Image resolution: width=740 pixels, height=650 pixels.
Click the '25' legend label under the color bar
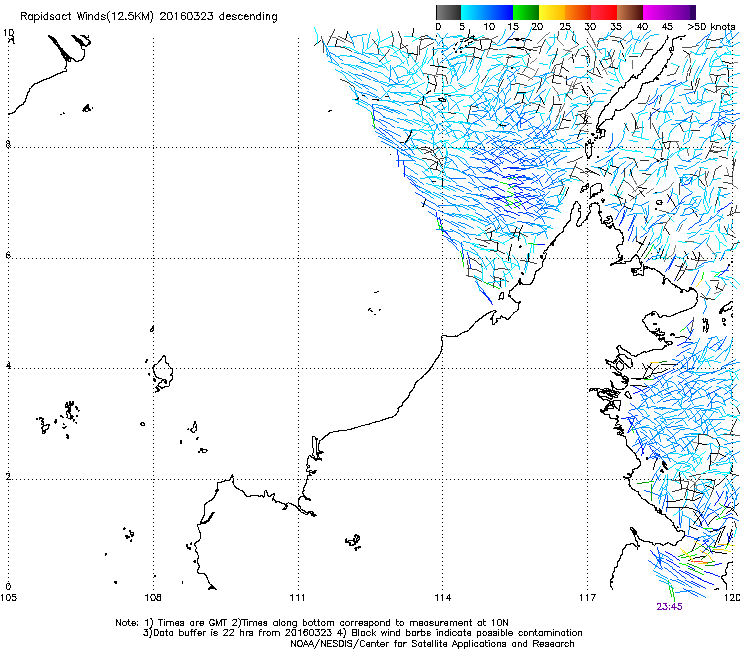tap(565, 27)
